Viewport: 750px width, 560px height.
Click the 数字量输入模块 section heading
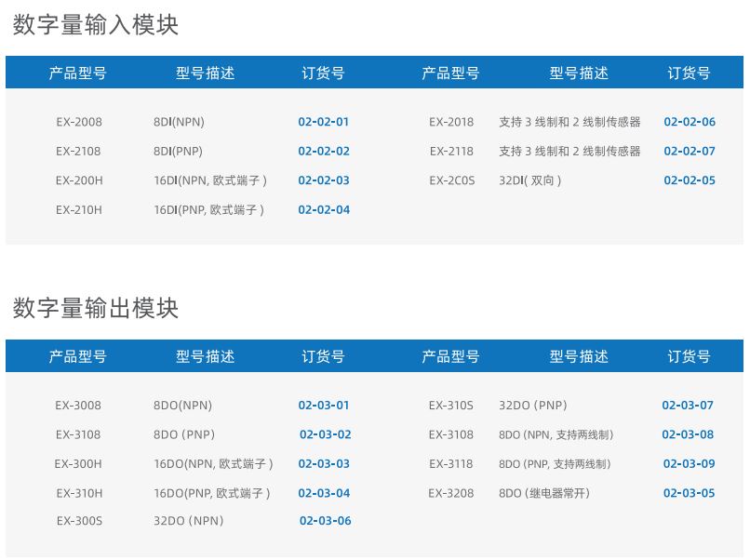95,24
